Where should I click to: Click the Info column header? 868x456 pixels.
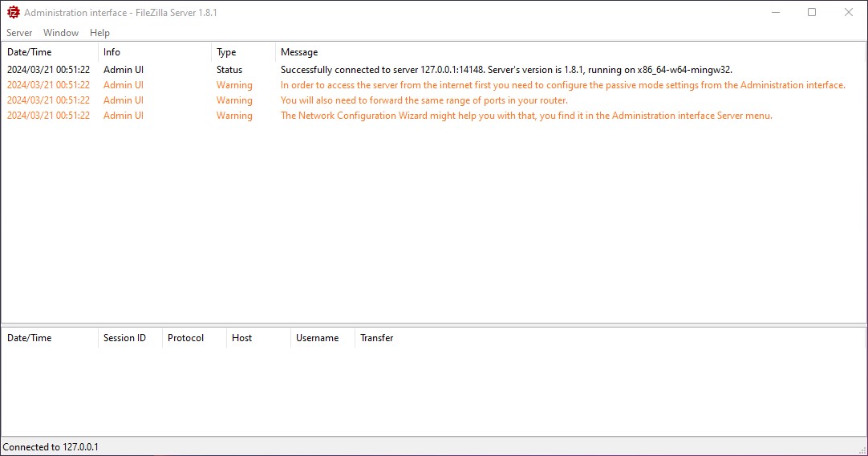112,52
